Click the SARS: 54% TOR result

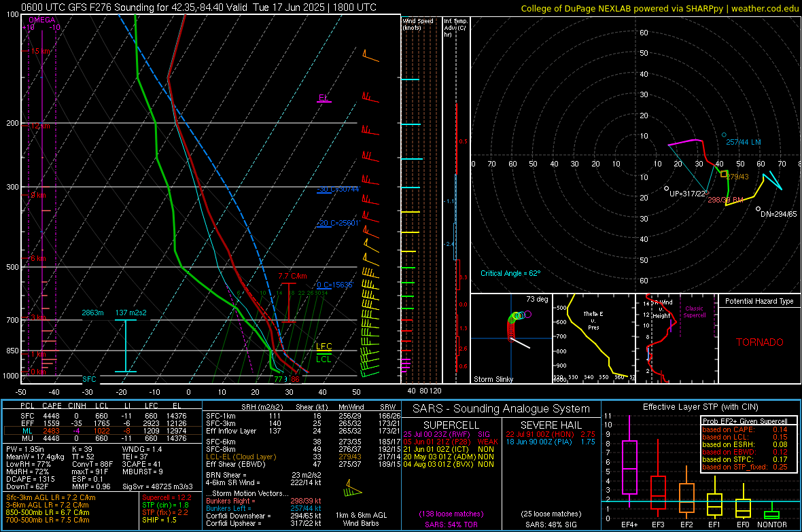451,525
